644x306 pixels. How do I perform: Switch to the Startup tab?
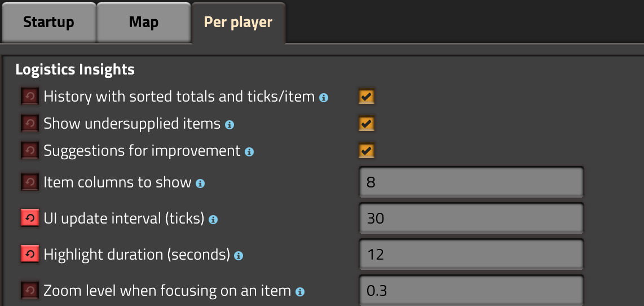48,23
